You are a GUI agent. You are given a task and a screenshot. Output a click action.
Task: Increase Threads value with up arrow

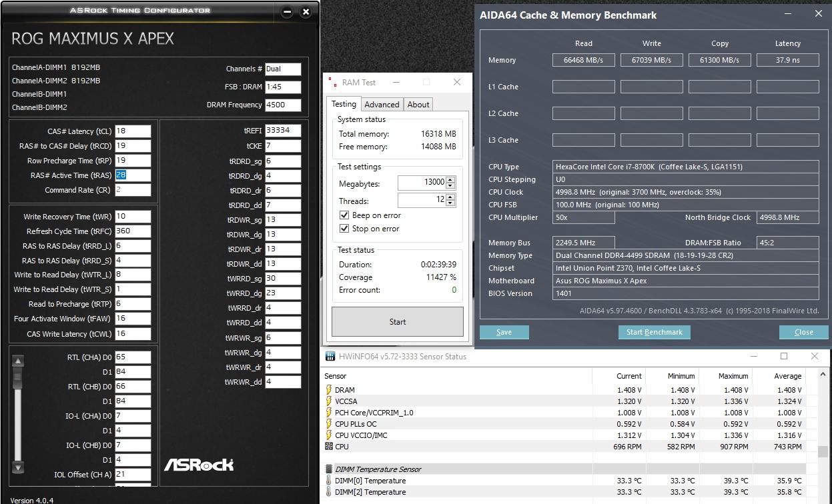tap(450, 197)
